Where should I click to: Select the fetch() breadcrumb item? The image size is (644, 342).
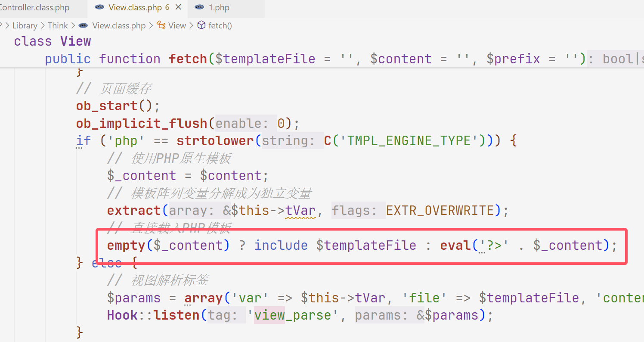tap(220, 25)
